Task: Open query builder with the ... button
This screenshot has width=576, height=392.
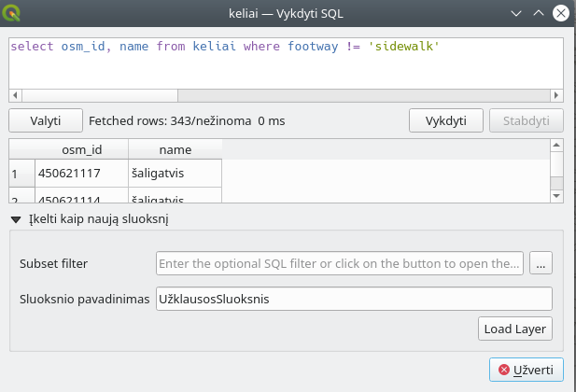Action: pos(541,263)
